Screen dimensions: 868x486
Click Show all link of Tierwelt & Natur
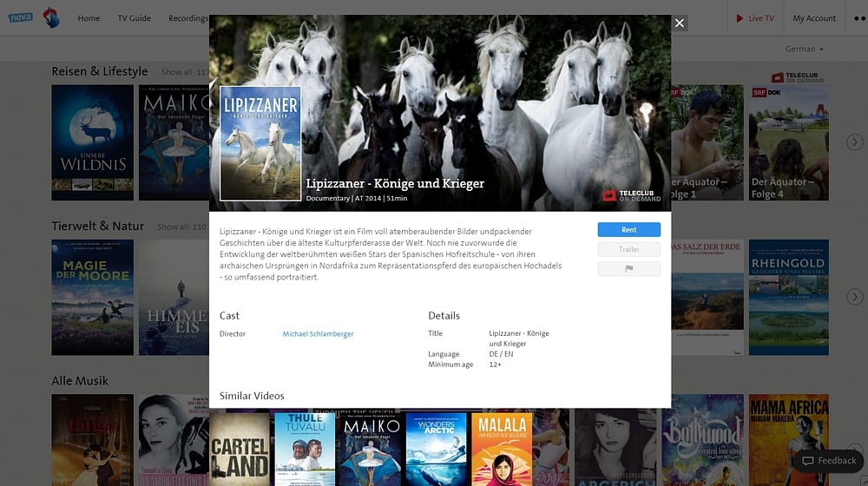coord(181,227)
